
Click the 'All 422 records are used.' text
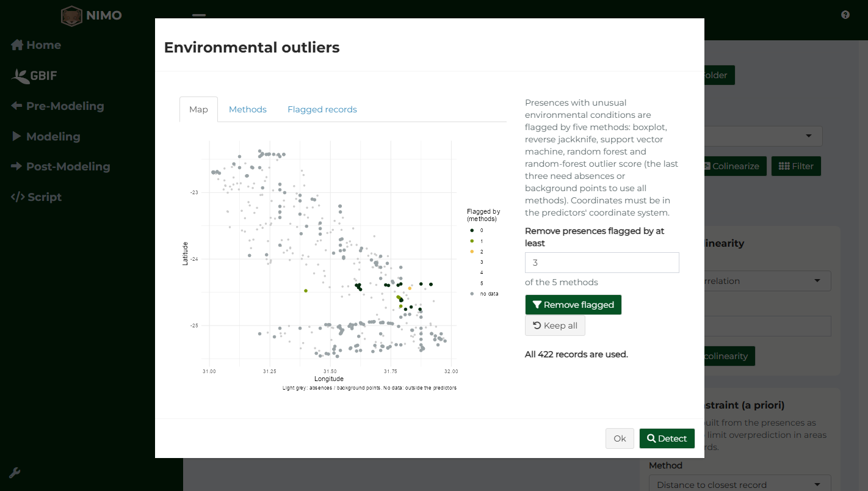(x=576, y=354)
